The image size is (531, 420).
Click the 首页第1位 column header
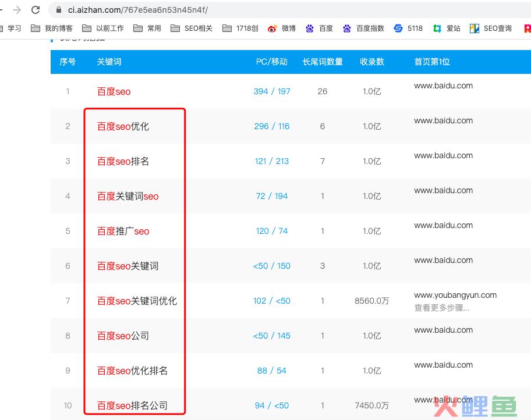432,62
